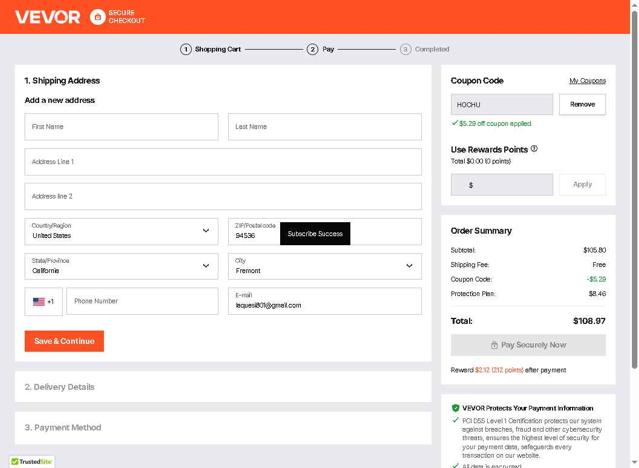This screenshot has height=468, width=639.
Task: Open the My Coupons link
Action: tap(587, 81)
